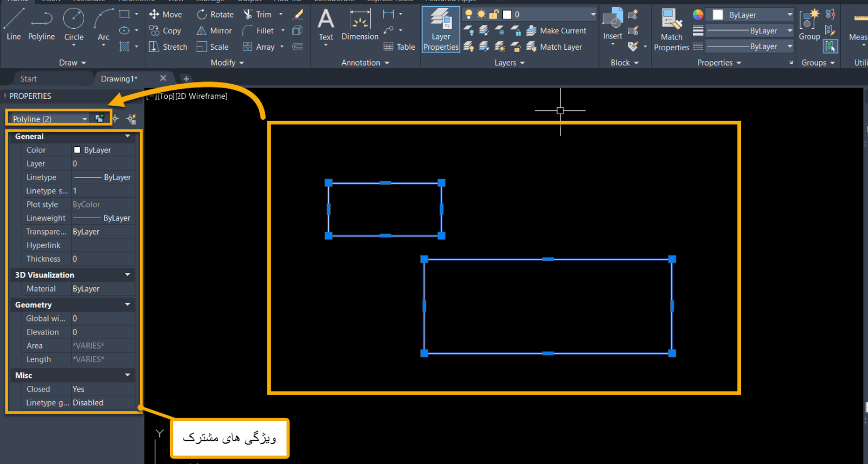Select the Fillet tool
Screen dimensions: 868x464
[258, 31]
